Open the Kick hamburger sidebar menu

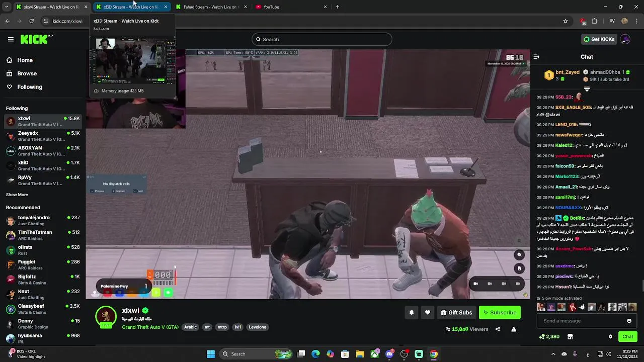11,39
